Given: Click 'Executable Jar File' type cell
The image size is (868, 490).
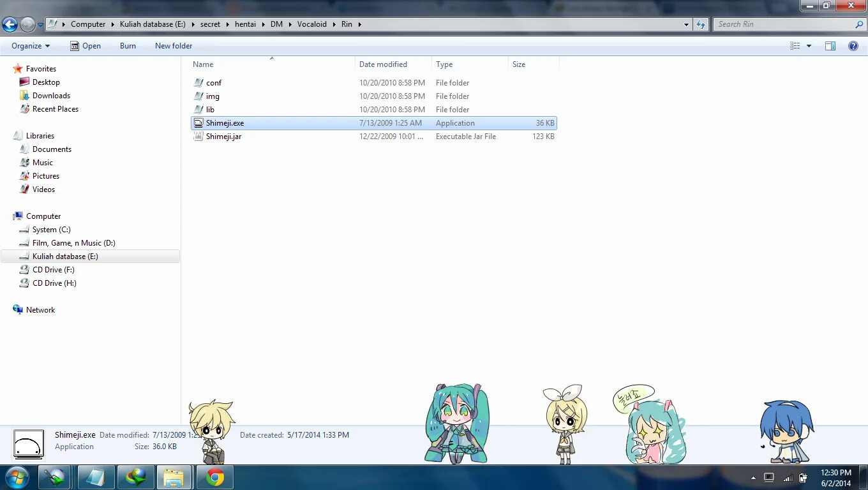Looking at the screenshot, I should click(466, 137).
